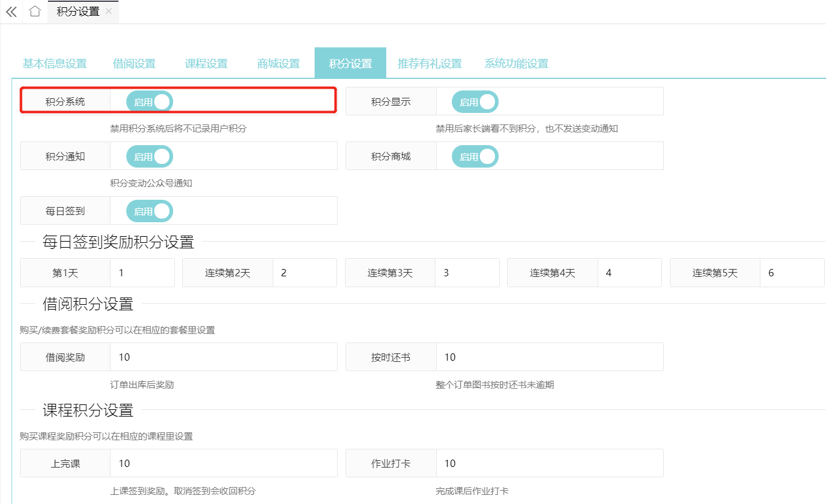The image size is (826, 504).
Task: Click the note 购买课程奖励积分可以在相应的课程里设置
Action: (x=106, y=437)
